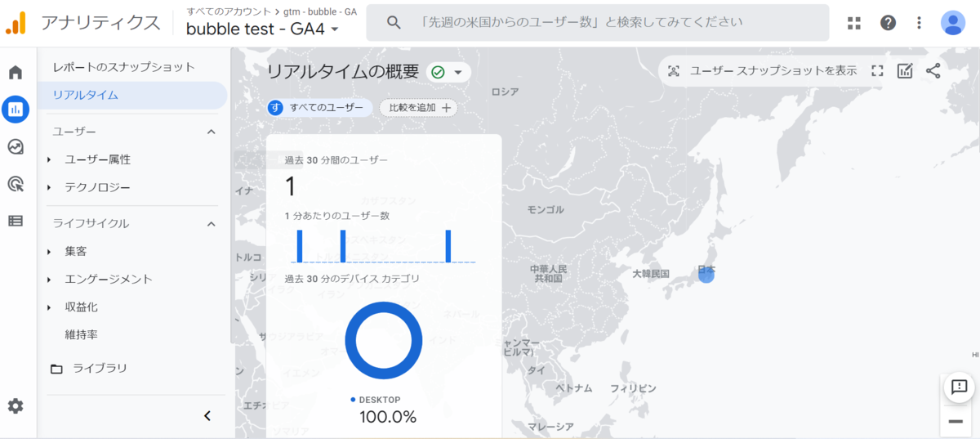This screenshot has width=980, height=439.
Task: Click 1 分あたりのユーザー数 label
Action: pos(336,216)
